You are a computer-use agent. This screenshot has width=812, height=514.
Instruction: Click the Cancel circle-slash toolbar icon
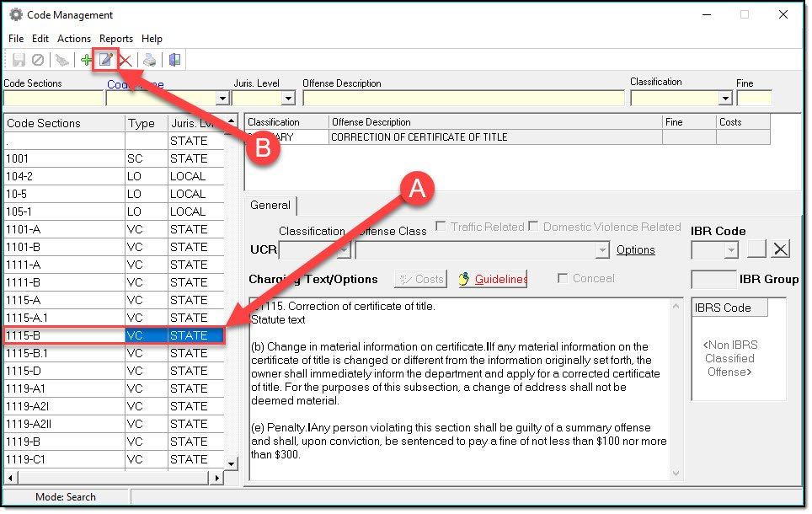38,60
